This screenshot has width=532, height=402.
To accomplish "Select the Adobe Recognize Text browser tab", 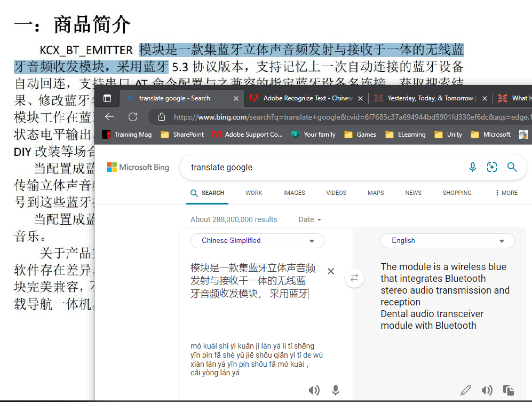I will pos(305,98).
